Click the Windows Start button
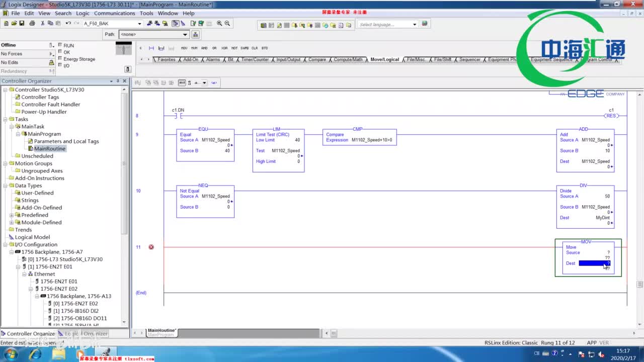644x362 pixels. [x=10, y=354]
